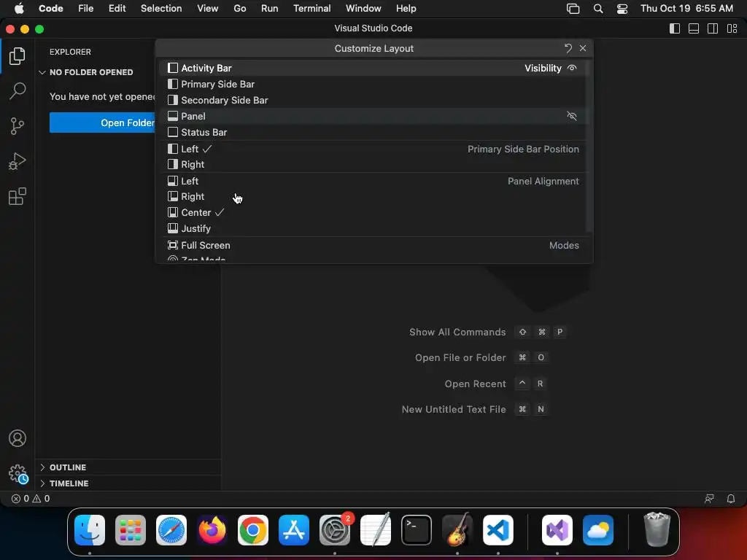Open the Apple menu
747x560 pixels.
[x=19, y=9]
